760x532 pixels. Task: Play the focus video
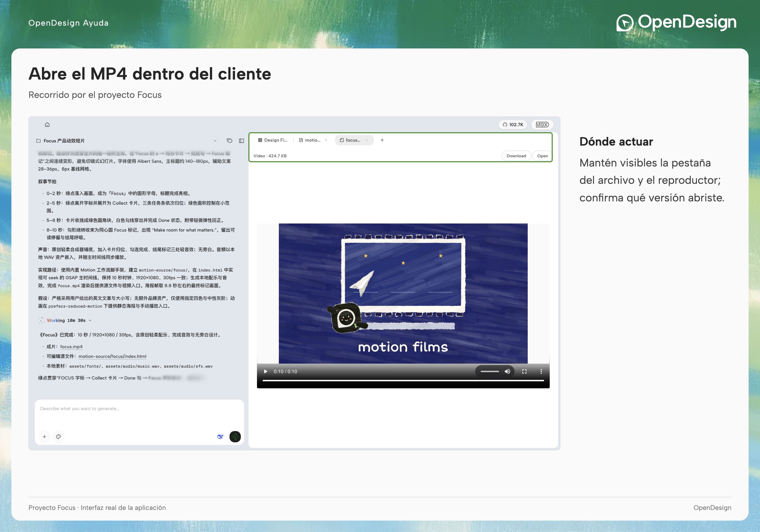(x=266, y=371)
